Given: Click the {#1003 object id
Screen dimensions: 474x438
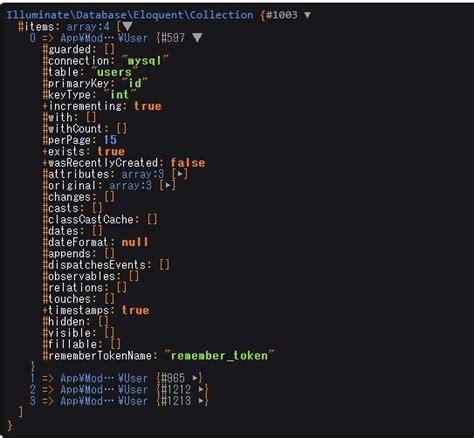Looking at the screenshot, I should coord(279,15).
